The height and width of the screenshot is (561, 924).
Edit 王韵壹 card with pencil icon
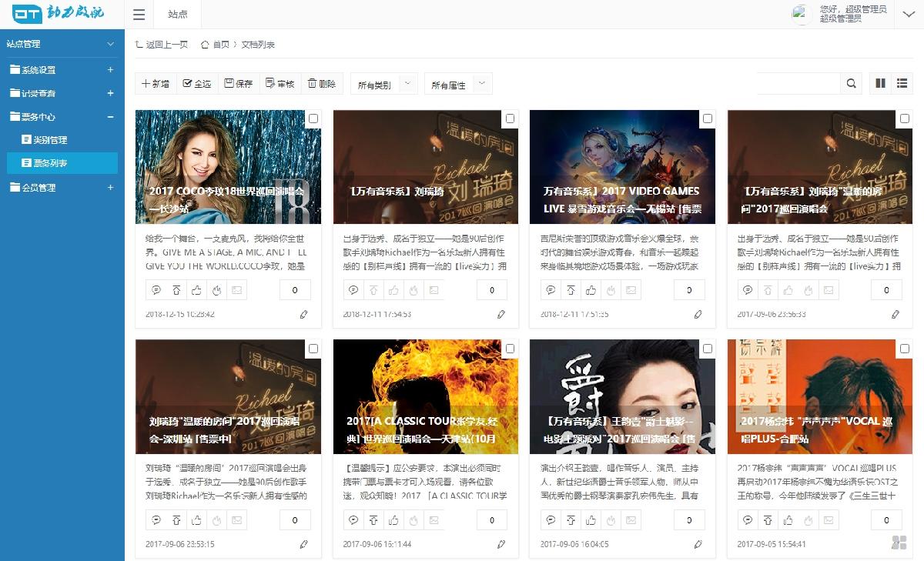click(698, 544)
